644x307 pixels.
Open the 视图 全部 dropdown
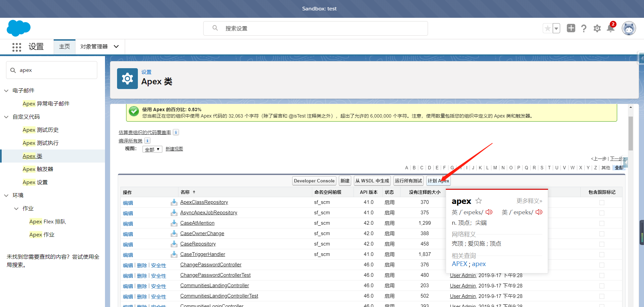152,149
